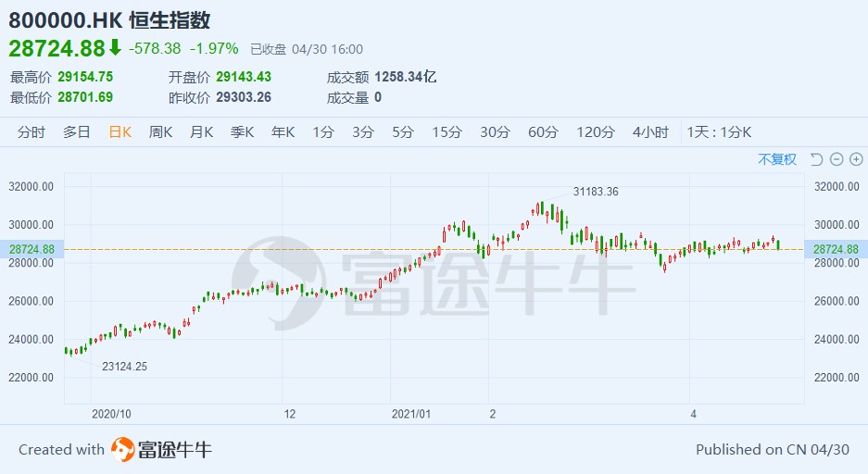Choose the 1分 interval tab
The width and height of the screenshot is (868, 474).
322,132
